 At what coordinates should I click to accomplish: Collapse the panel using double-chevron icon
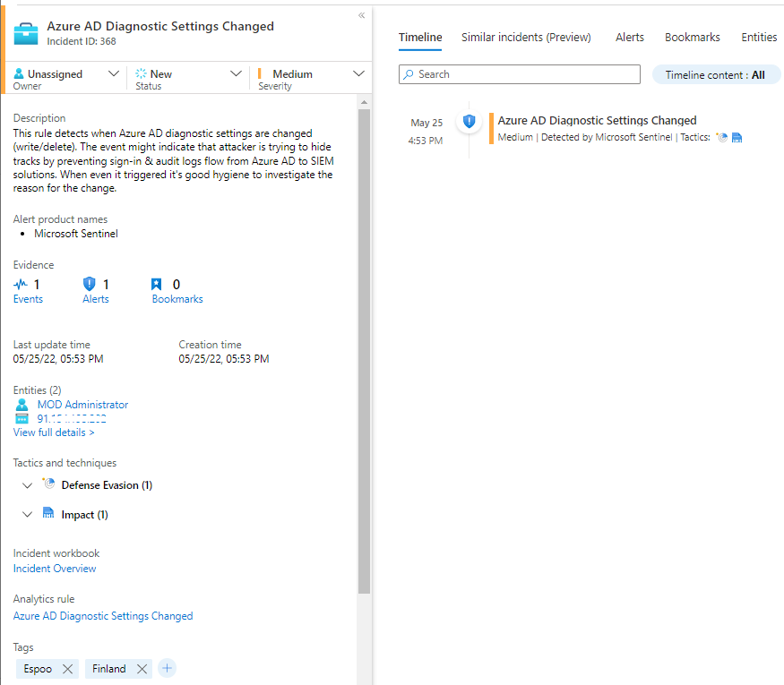pos(361,15)
